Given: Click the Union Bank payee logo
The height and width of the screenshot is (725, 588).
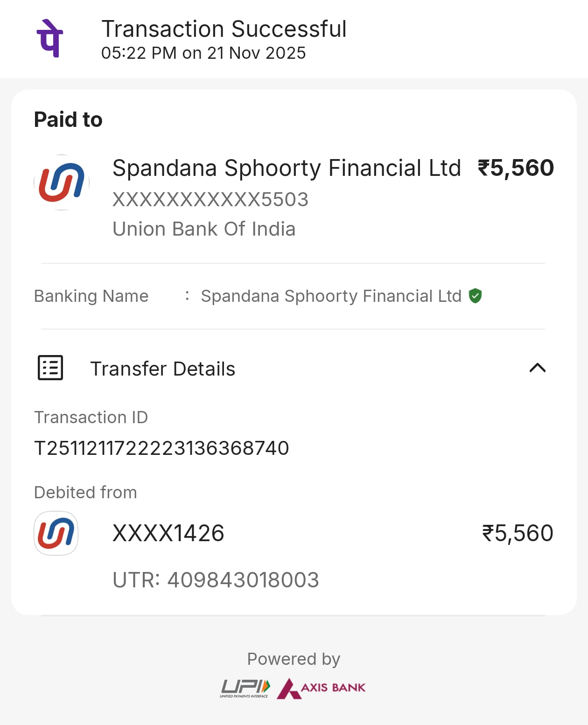Looking at the screenshot, I should pyautogui.click(x=62, y=182).
